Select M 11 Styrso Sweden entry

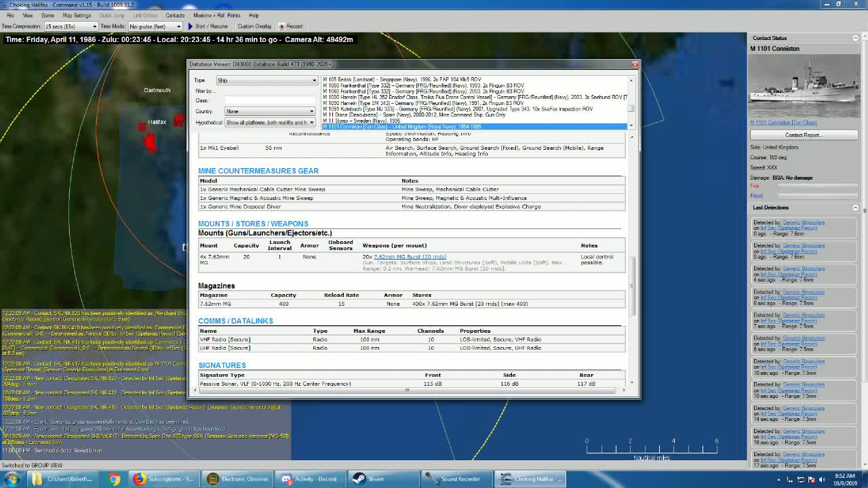(475, 121)
